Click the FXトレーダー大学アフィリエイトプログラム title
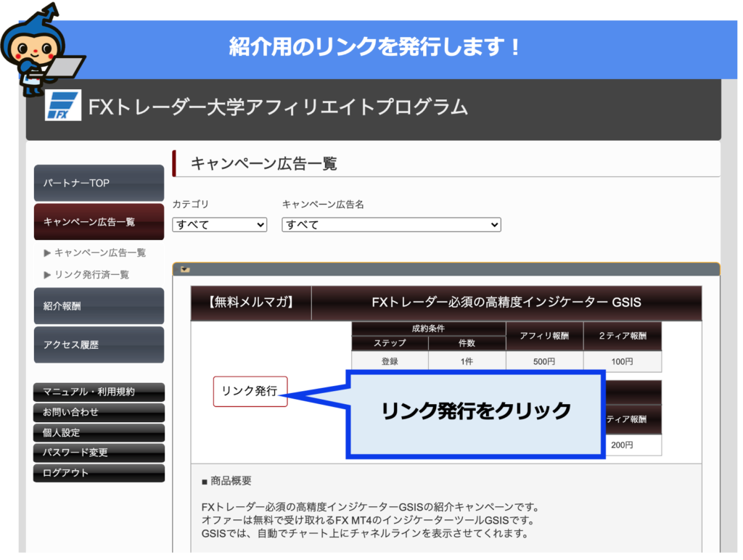The width and height of the screenshot is (743, 560). (278, 107)
